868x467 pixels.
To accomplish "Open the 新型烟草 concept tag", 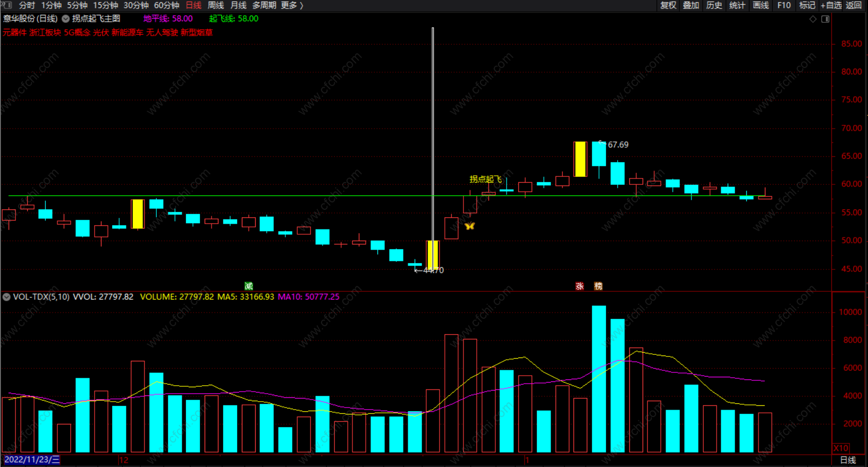I will pos(197,32).
